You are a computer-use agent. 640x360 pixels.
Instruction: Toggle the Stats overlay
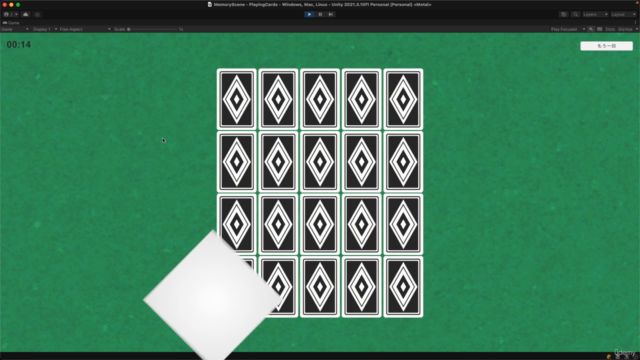[610, 29]
